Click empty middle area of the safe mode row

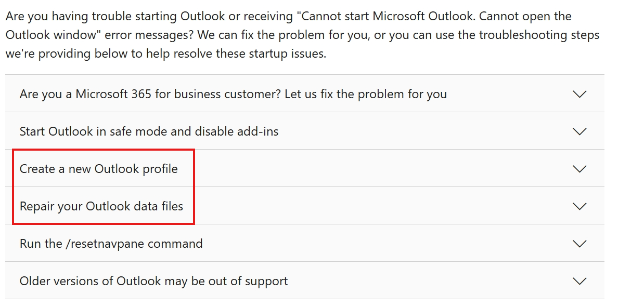coord(416,131)
